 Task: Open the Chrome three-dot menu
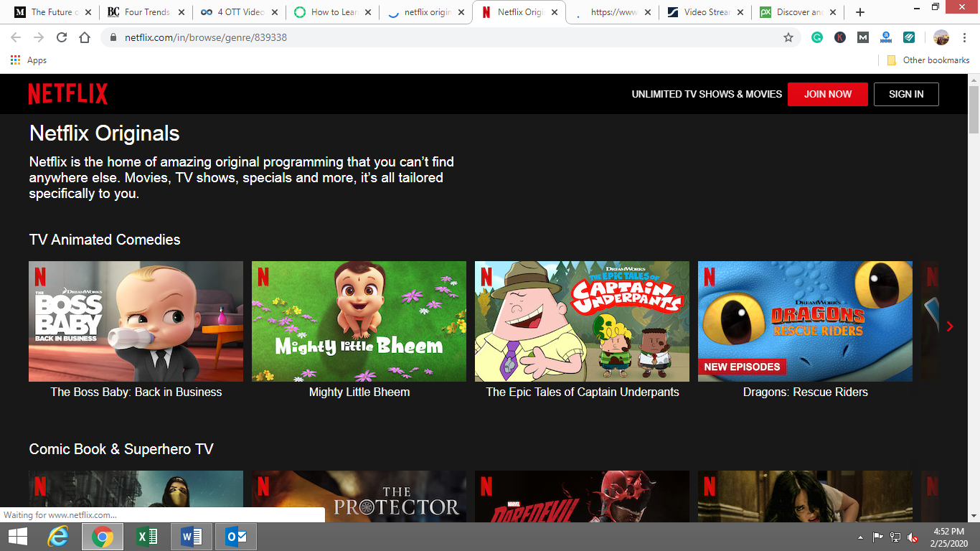(x=965, y=37)
